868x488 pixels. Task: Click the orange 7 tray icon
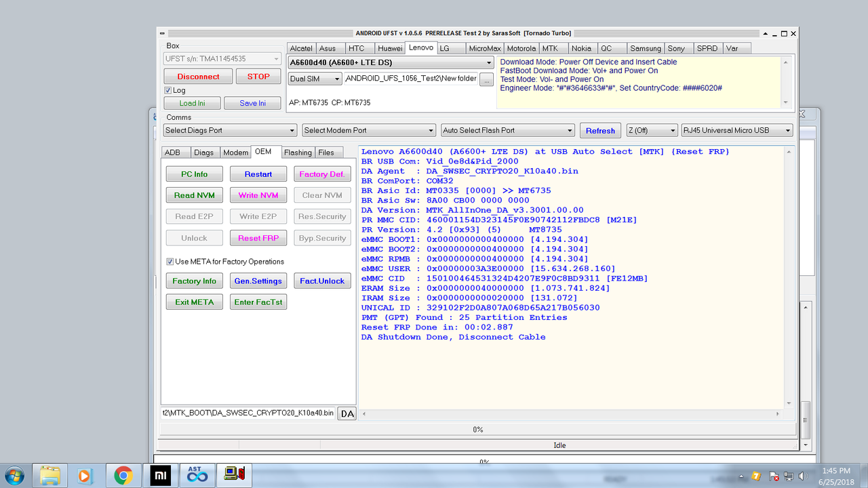click(x=755, y=476)
